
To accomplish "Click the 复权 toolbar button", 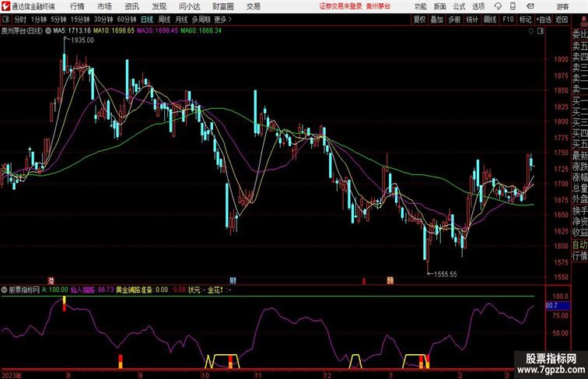I will [420, 19].
